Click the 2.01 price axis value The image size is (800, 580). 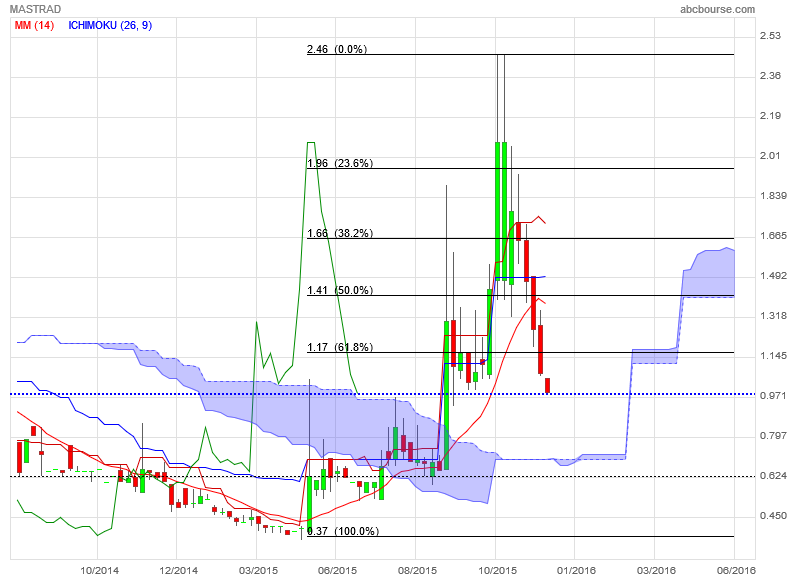(770, 156)
